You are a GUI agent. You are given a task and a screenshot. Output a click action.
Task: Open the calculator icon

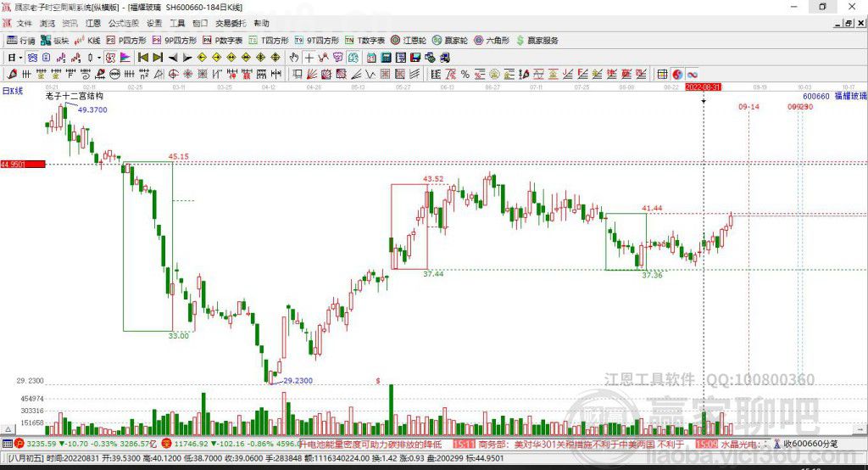(x=386, y=58)
